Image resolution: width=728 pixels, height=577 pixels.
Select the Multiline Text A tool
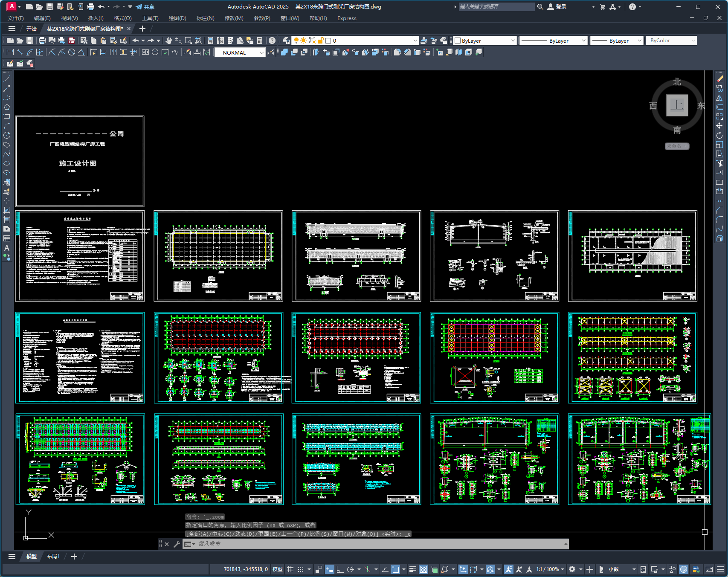(7, 248)
